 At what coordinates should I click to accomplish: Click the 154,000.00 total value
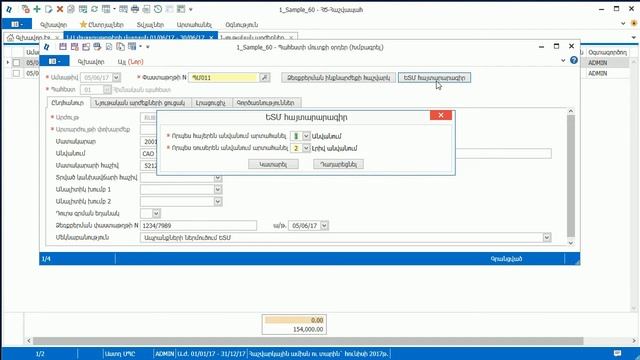[308, 329]
